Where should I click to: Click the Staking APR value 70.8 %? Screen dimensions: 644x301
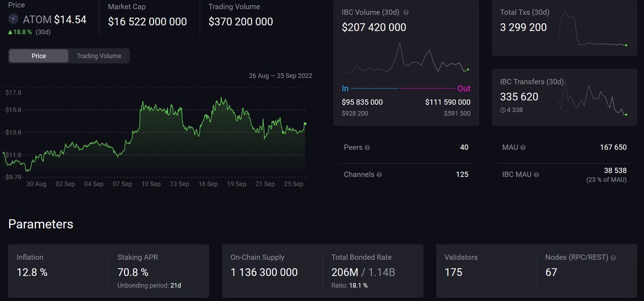click(133, 273)
